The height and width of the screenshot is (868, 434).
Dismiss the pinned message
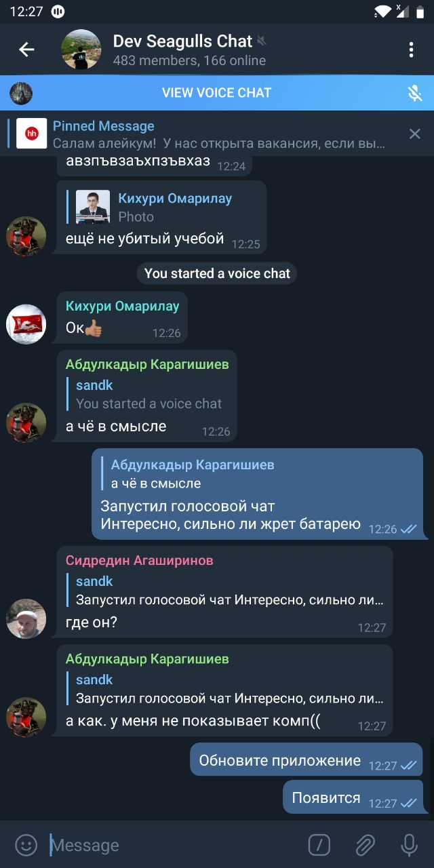415,134
